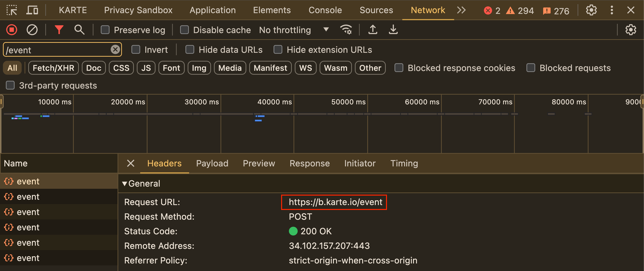Stop recording network log
The height and width of the screenshot is (271, 644).
[12, 30]
